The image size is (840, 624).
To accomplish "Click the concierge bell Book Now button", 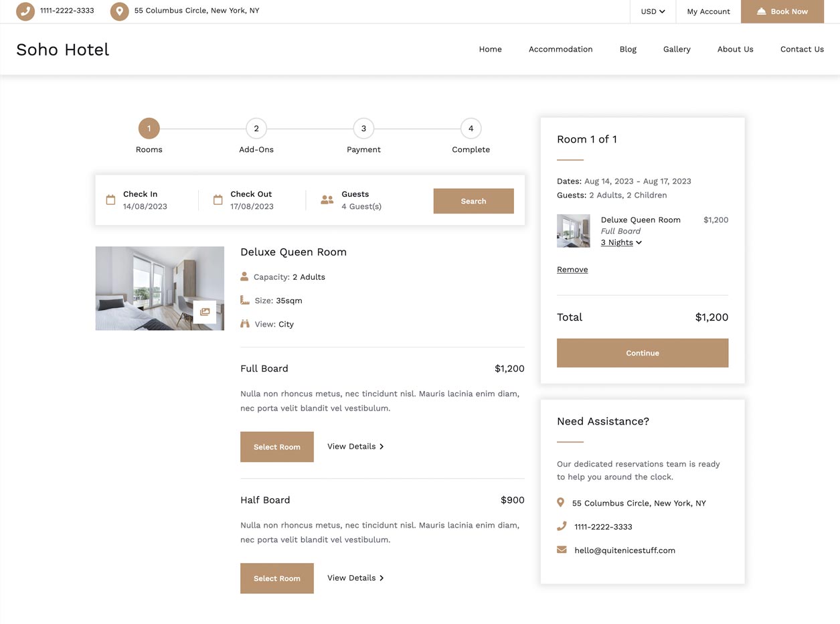I will pos(782,11).
